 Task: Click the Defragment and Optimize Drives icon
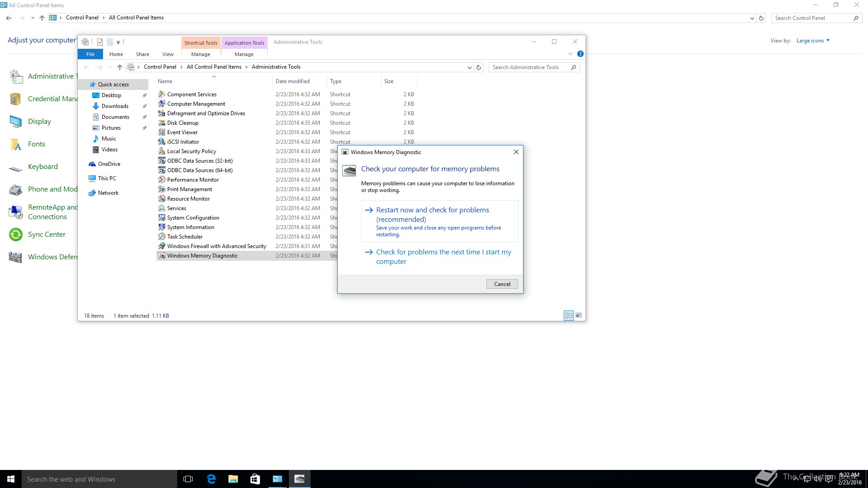(161, 113)
